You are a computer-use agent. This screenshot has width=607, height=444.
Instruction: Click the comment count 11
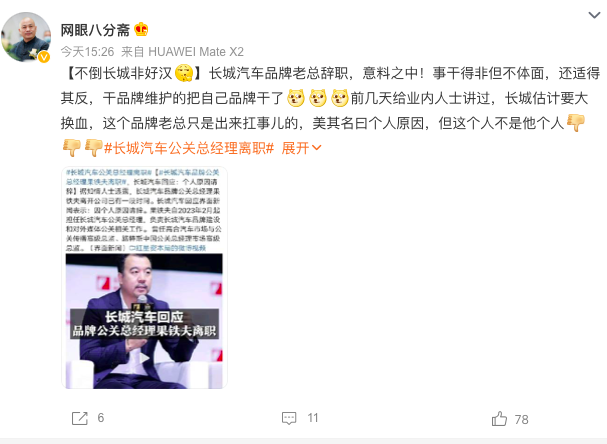pos(313,418)
